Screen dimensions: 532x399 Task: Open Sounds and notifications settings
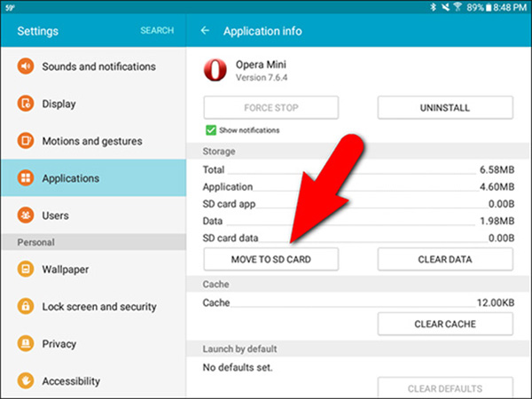(x=93, y=66)
